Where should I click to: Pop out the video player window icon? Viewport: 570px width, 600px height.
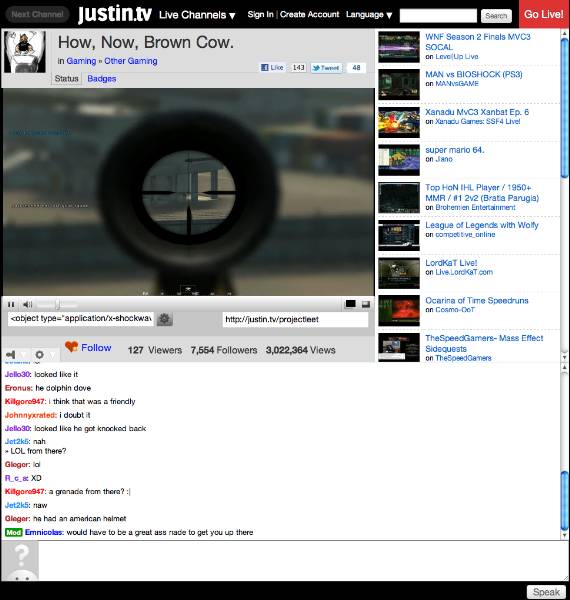366,304
